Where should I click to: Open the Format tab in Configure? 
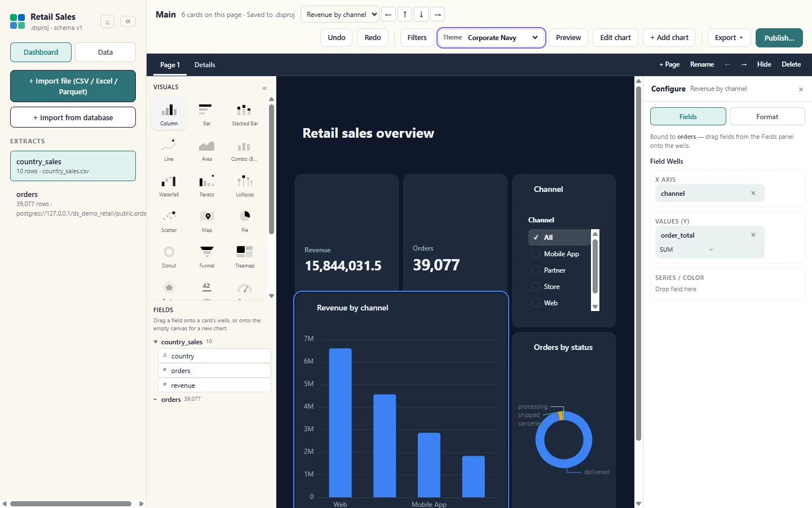pos(767,116)
